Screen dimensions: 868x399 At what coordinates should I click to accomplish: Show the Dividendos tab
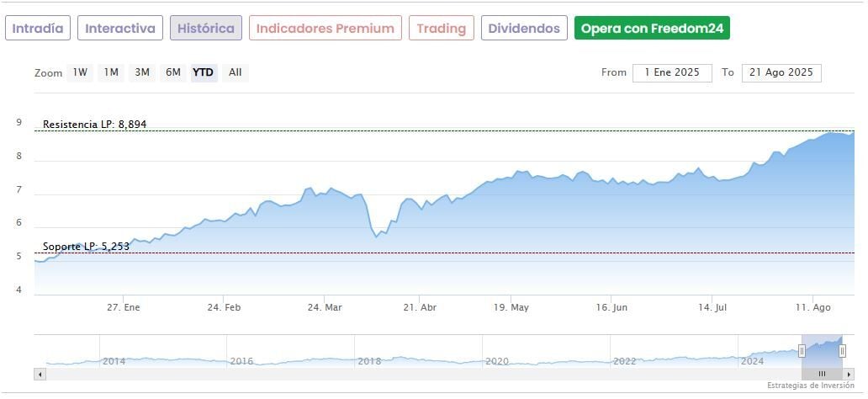click(524, 28)
